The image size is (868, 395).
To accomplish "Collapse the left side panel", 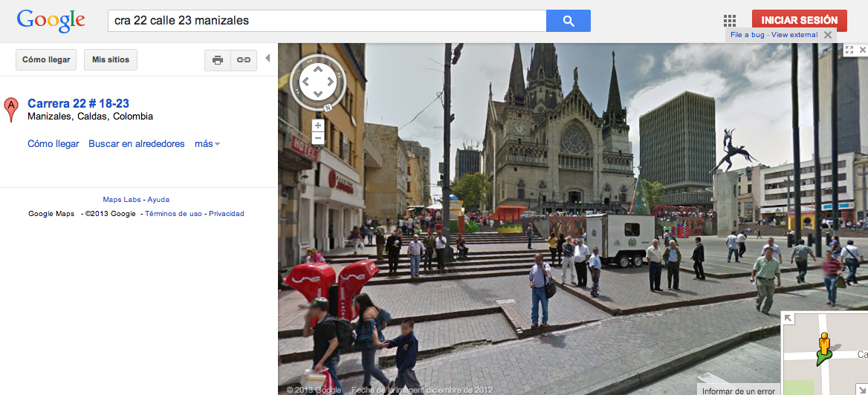I will pyautogui.click(x=268, y=59).
